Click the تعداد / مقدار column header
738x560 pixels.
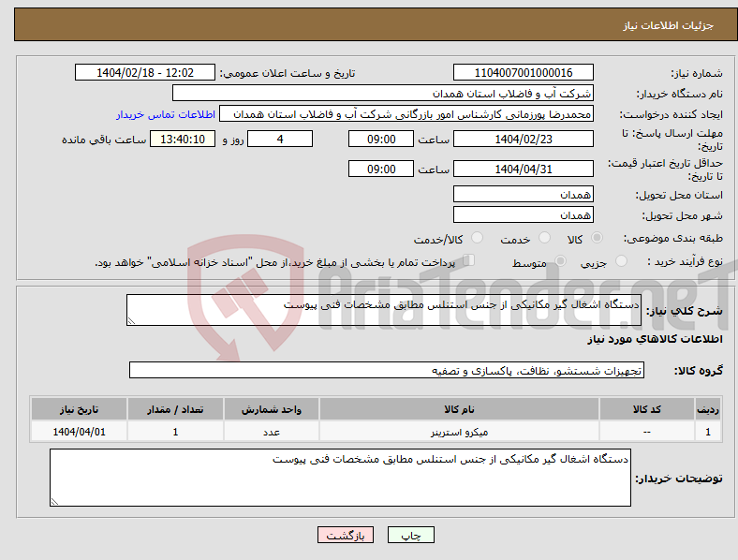[175, 409]
